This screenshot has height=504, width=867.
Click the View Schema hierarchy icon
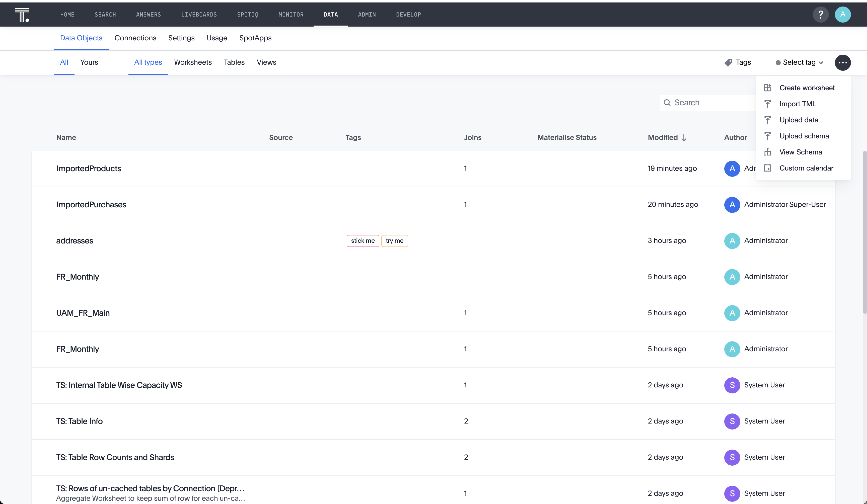[768, 152]
